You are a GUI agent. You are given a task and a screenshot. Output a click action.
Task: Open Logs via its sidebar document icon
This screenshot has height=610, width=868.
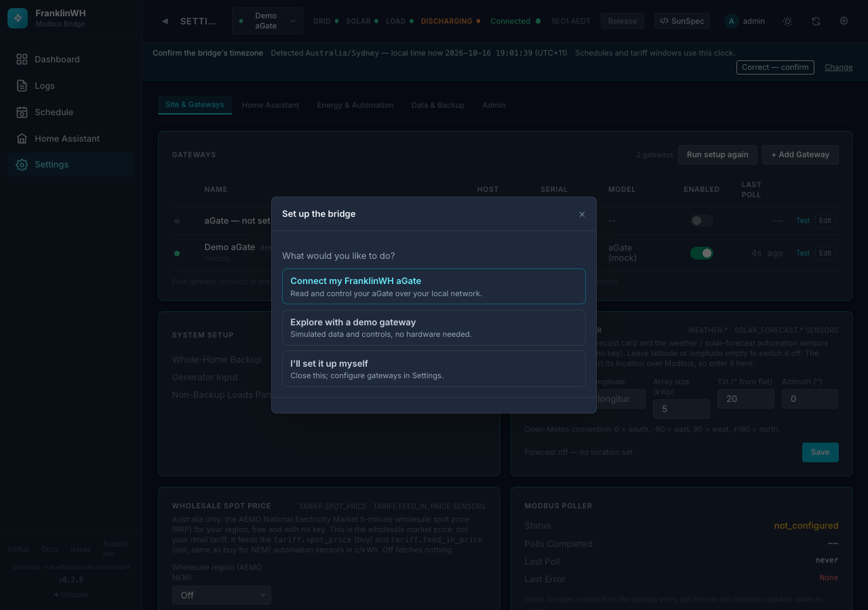tap(22, 86)
